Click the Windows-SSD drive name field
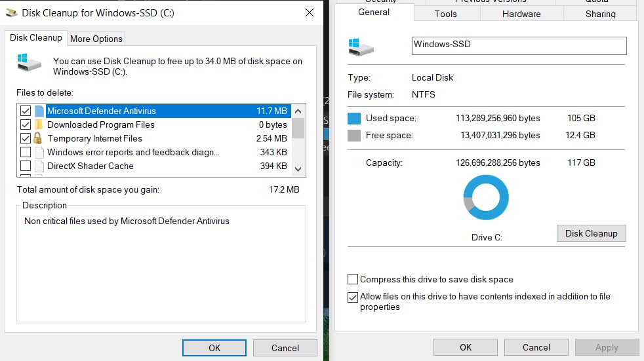Image resolution: width=644 pixels, height=361 pixels. pyautogui.click(x=519, y=46)
